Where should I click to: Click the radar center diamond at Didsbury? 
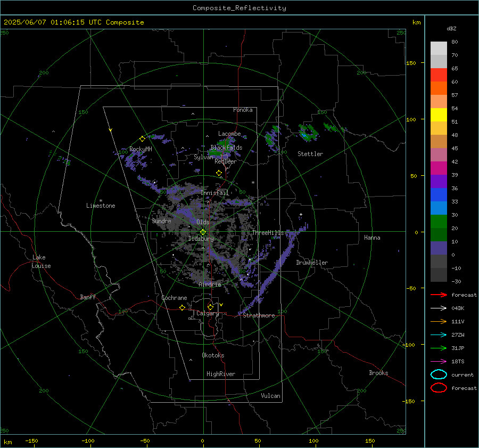coord(203,232)
